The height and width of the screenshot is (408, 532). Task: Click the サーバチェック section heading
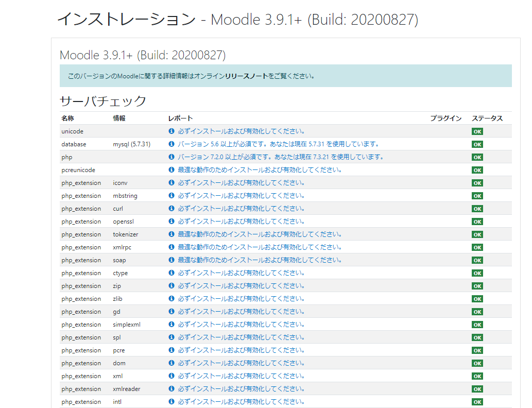click(103, 101)
